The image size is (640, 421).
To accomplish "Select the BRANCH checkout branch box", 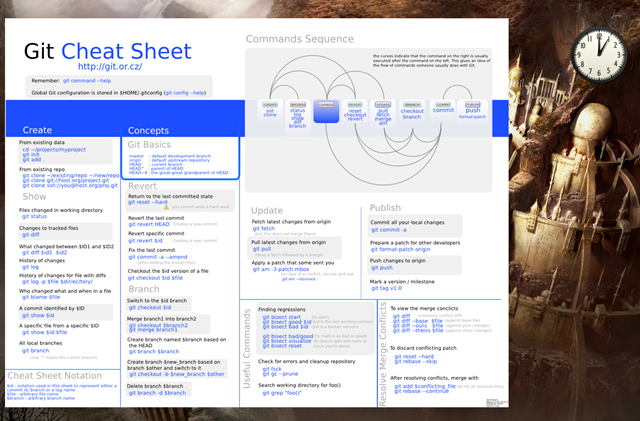I will pyautogui.click(x=412, y=111).
